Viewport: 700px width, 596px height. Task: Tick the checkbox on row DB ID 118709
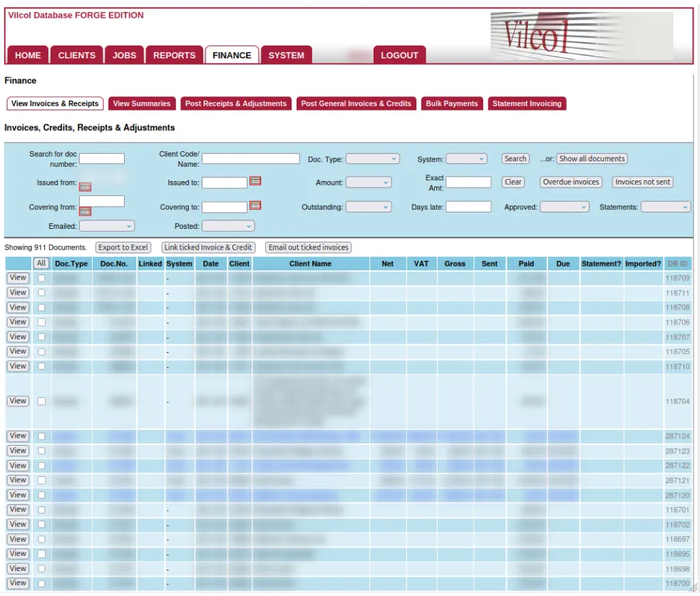click(x=41, y=278)
